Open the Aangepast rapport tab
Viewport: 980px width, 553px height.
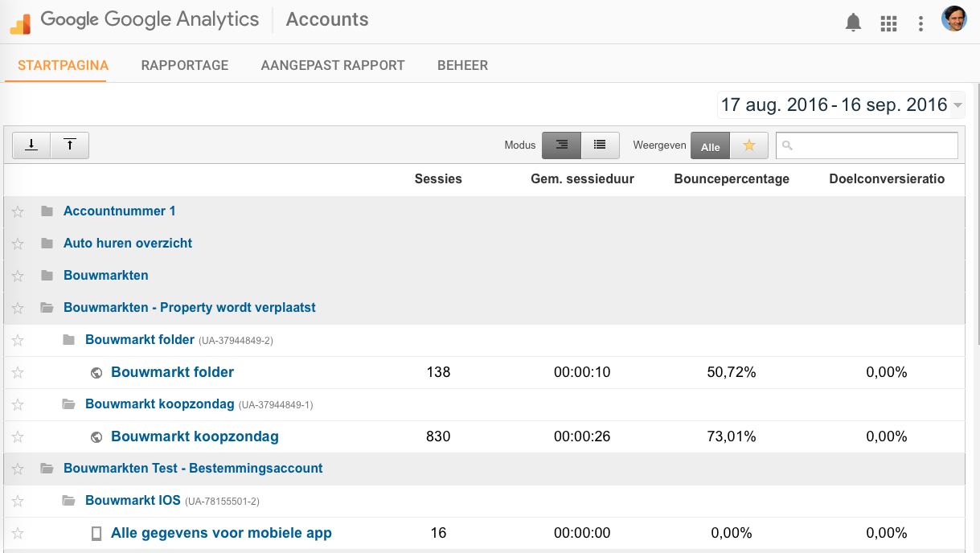(333, 65)
